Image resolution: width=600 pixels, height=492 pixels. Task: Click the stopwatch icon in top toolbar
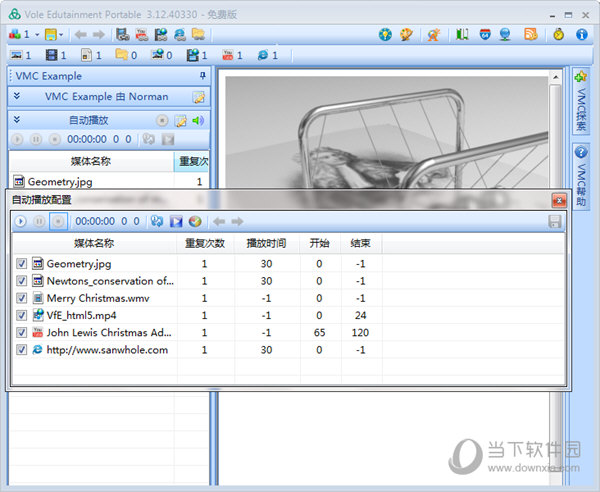pos(557,34)
